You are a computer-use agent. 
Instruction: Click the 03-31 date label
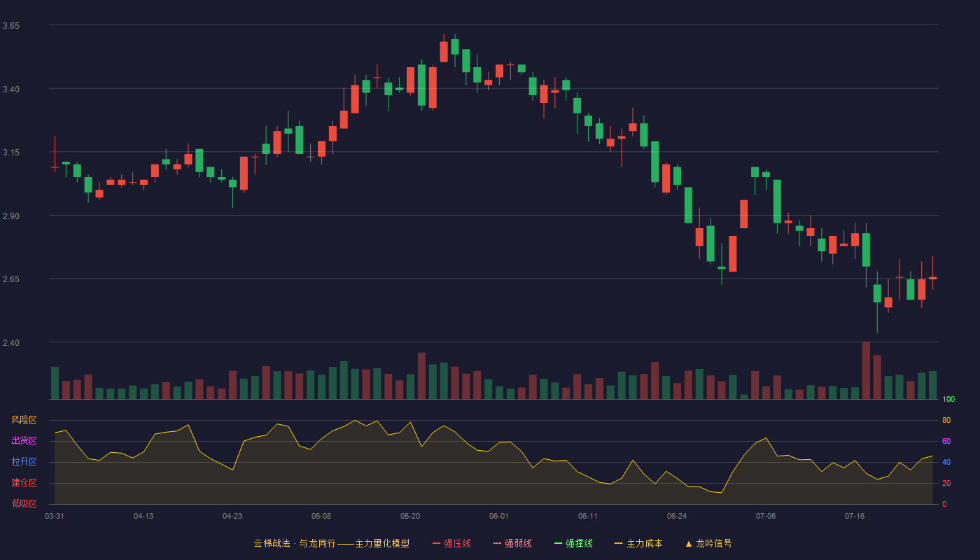[x=55, y=516]
